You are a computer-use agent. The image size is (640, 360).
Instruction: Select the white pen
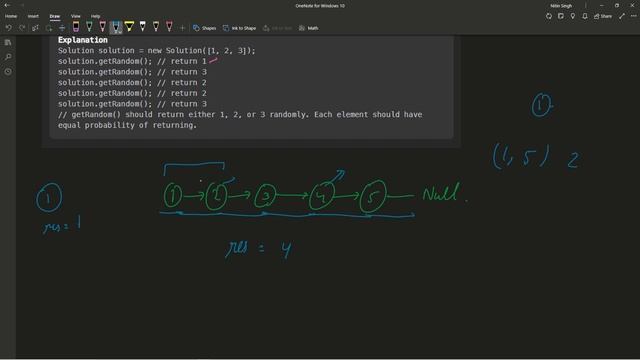tap(142, 27)
